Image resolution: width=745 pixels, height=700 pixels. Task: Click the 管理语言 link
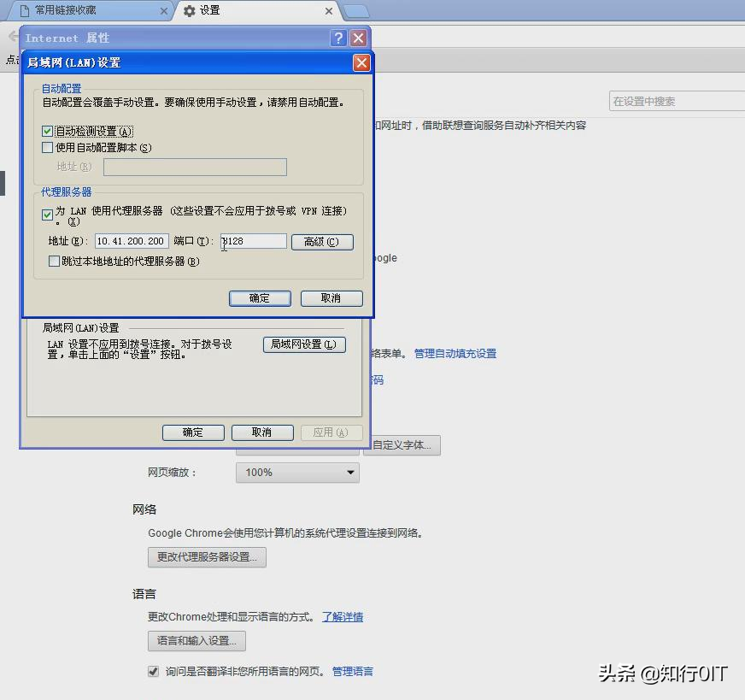(x=353, y=672)
